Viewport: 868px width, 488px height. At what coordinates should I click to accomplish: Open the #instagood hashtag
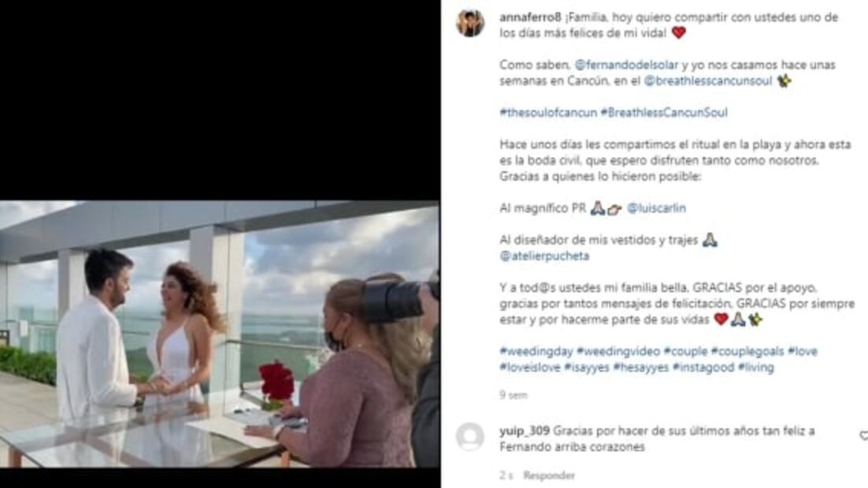point(703,368)
